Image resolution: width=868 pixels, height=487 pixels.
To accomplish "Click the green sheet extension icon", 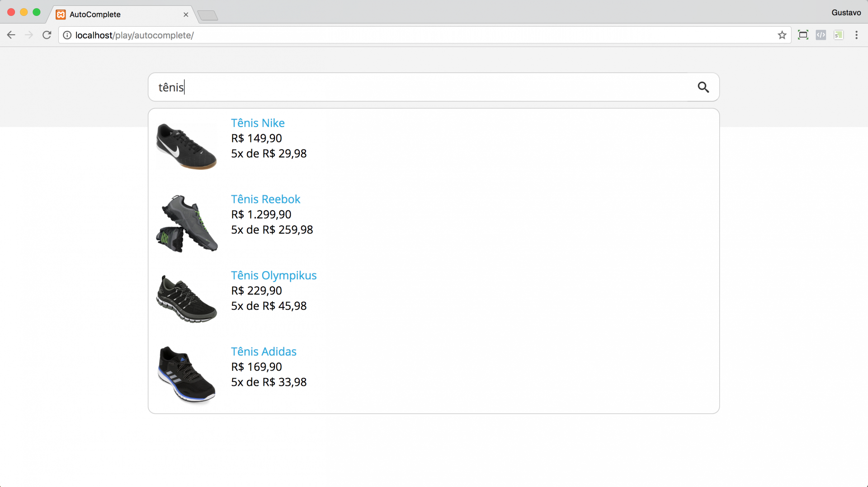I will click(839, 35).
